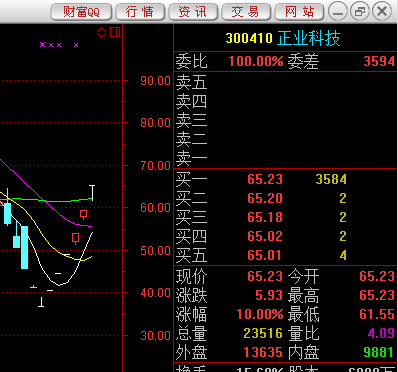The image size is (398, 372).
Task: Open the 交易 button
Action: click(x=246, y=12)
